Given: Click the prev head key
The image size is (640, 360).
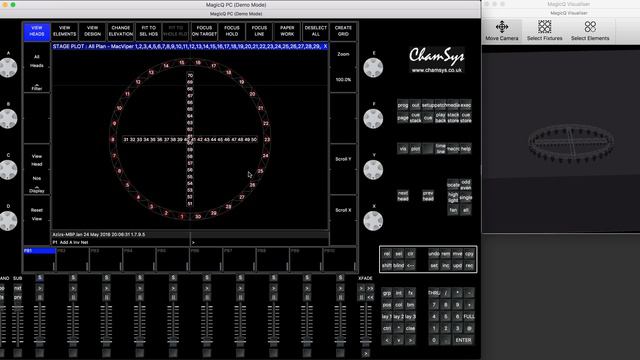Looking at the screenshot, I should pyautogui.click(x=428, y=196).
